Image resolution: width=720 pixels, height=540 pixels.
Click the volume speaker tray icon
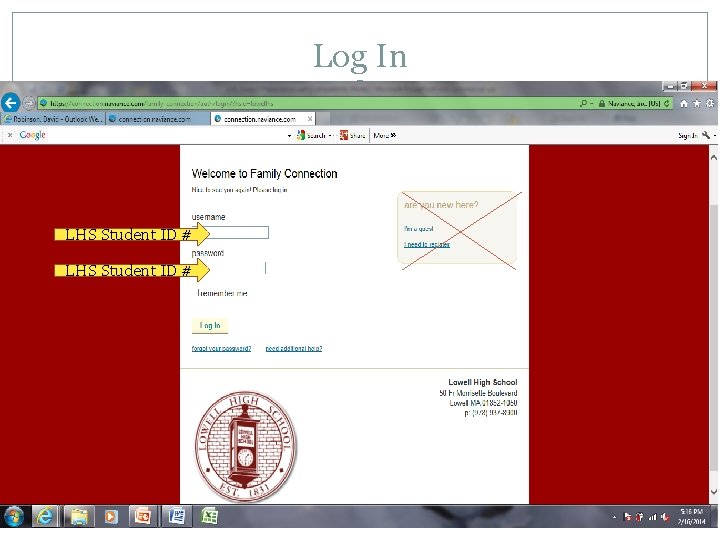[664, 517]
